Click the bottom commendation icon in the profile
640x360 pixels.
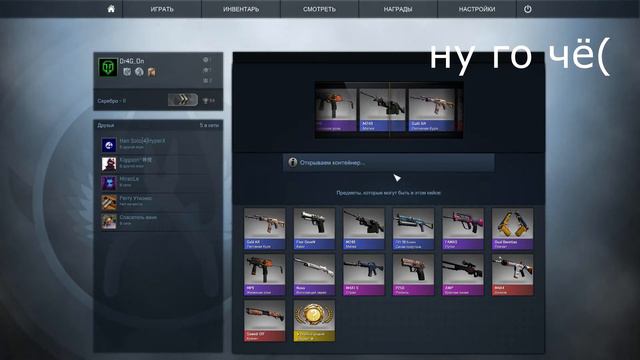206,81
